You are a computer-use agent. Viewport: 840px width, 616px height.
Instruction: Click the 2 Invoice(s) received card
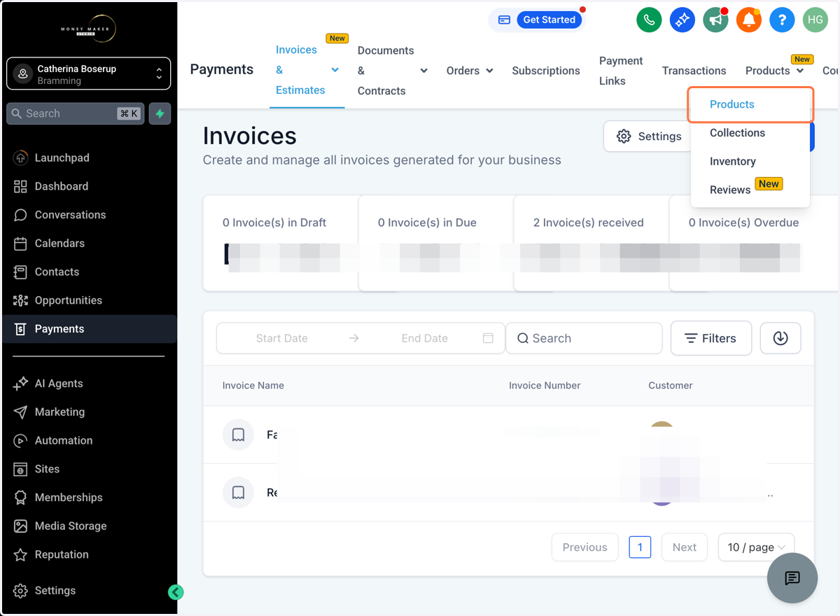[x=591, y=243]
